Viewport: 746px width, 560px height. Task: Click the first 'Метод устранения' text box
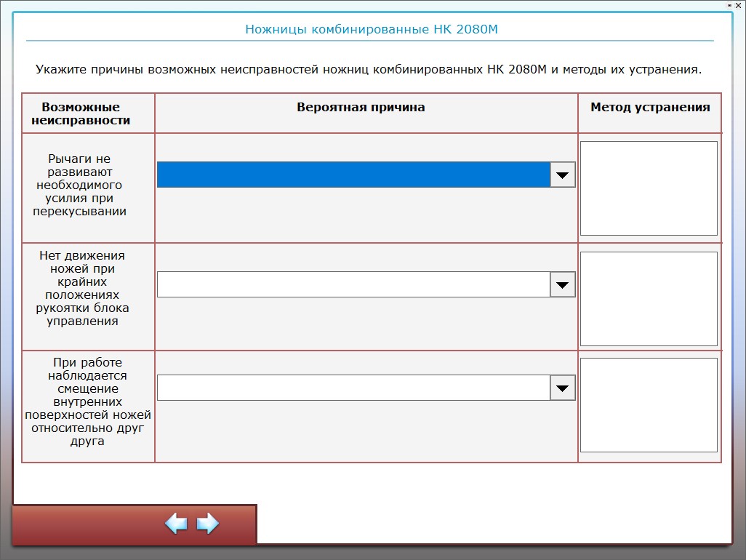coord(649,188)
